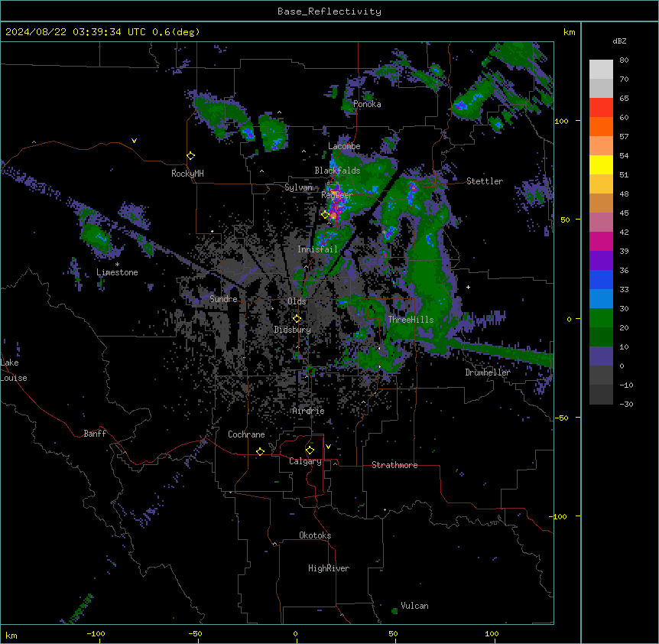
Task: Click the yellow V marker northwest of RockyMH
Action: tap(134, 141)
